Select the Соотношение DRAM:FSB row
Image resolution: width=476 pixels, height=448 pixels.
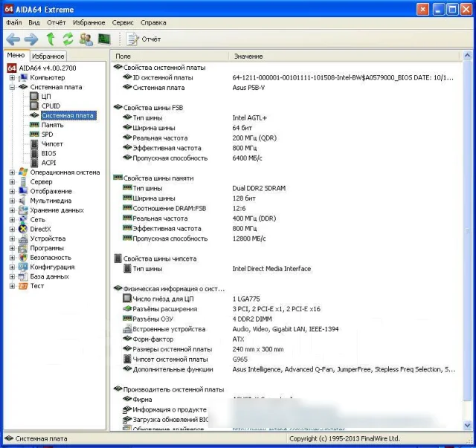pos(286,208)
